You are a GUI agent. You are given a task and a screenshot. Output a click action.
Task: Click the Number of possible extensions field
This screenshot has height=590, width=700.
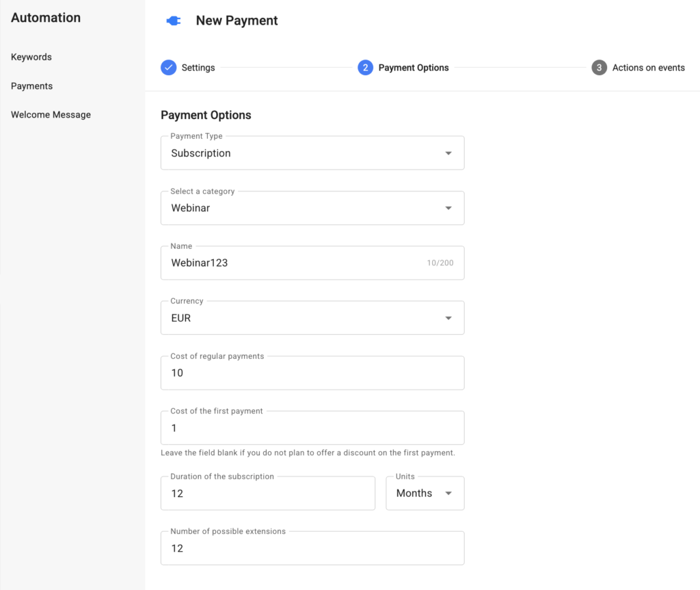(312, 548)
